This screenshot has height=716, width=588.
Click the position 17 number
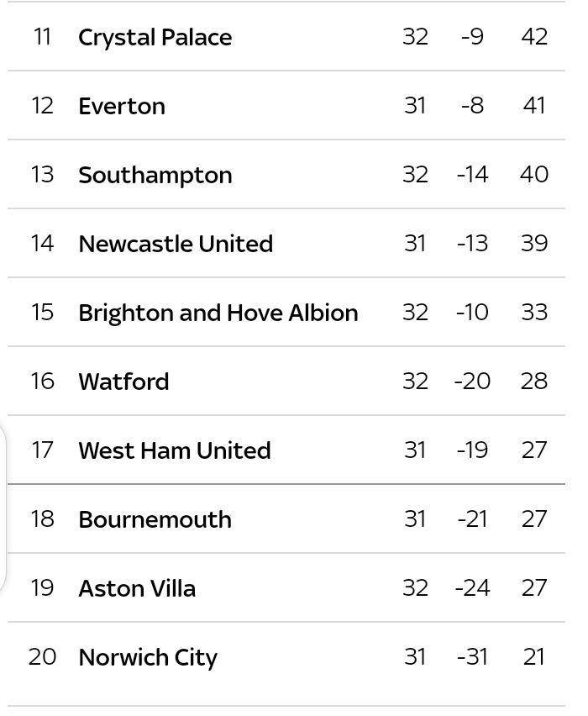click(43, 450)
